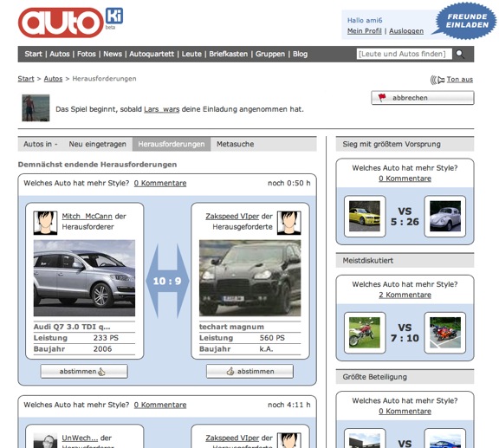Open 0 Kommentare in the 4:11 h challenge

[x=160, y=405]
